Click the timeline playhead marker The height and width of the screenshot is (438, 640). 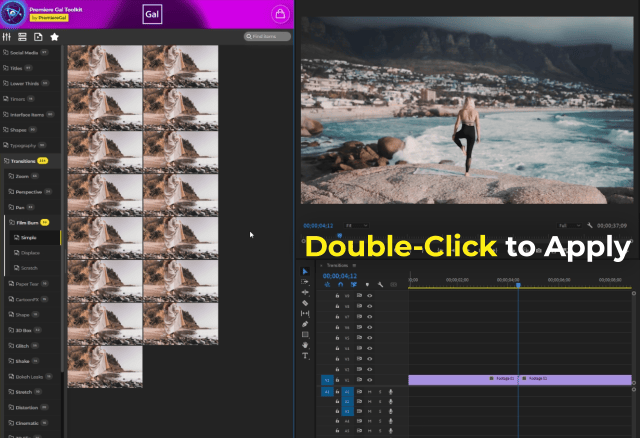point(518,285)
